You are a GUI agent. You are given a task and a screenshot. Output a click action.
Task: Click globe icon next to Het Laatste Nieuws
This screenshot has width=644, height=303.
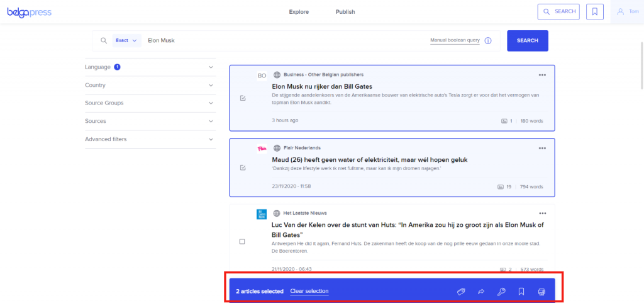(x=277, y=214)
